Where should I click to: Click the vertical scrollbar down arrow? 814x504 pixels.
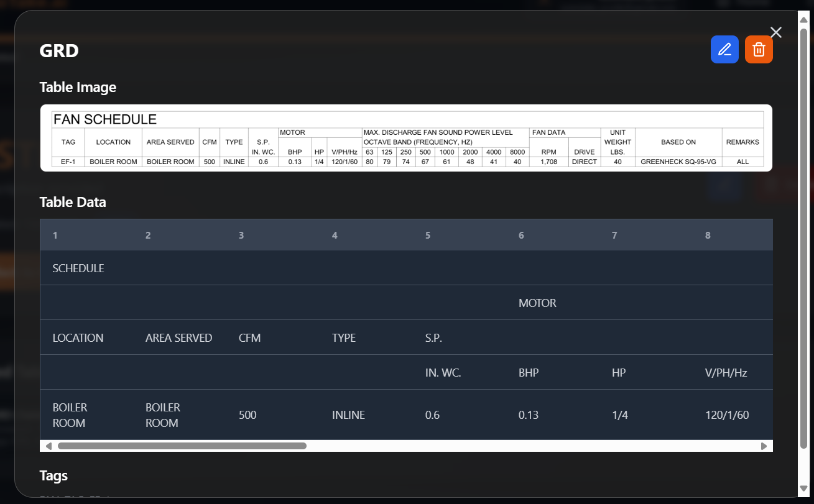(x=804, y=488)
